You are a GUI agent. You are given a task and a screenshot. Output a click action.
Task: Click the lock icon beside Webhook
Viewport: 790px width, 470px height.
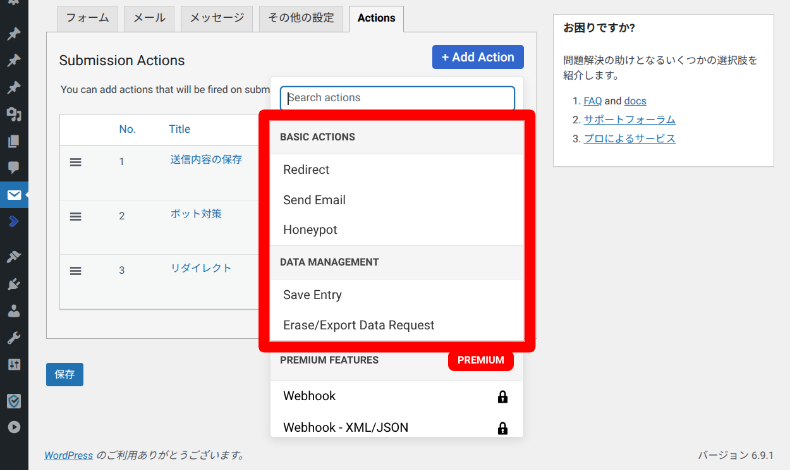502,396
